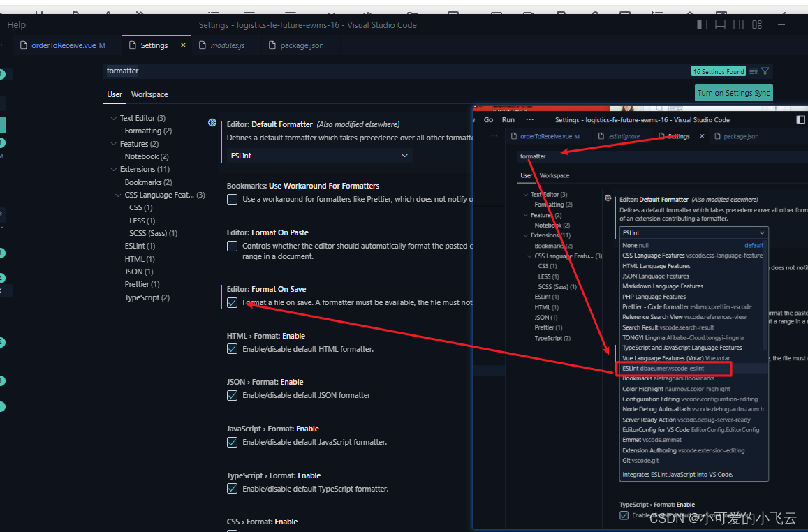Disable Editor: Format On Save checkbox
The image size is (808, 532).
232,302
